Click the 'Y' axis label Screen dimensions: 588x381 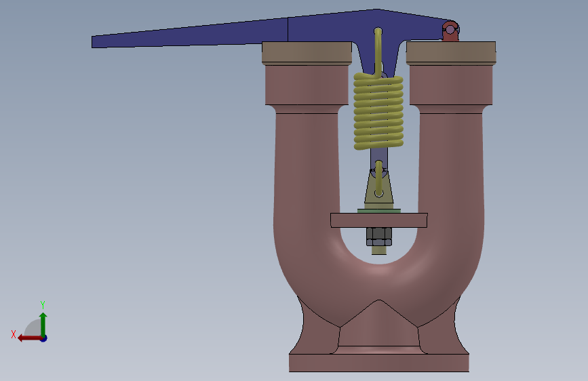click(x=43, y=304)
